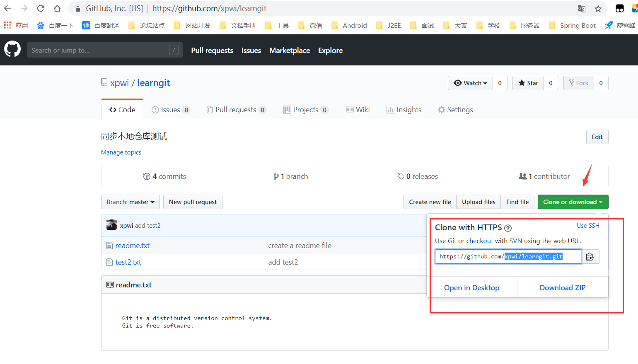
Task: Open the 廖雪峰 bookmark
Action: point(620,25)
